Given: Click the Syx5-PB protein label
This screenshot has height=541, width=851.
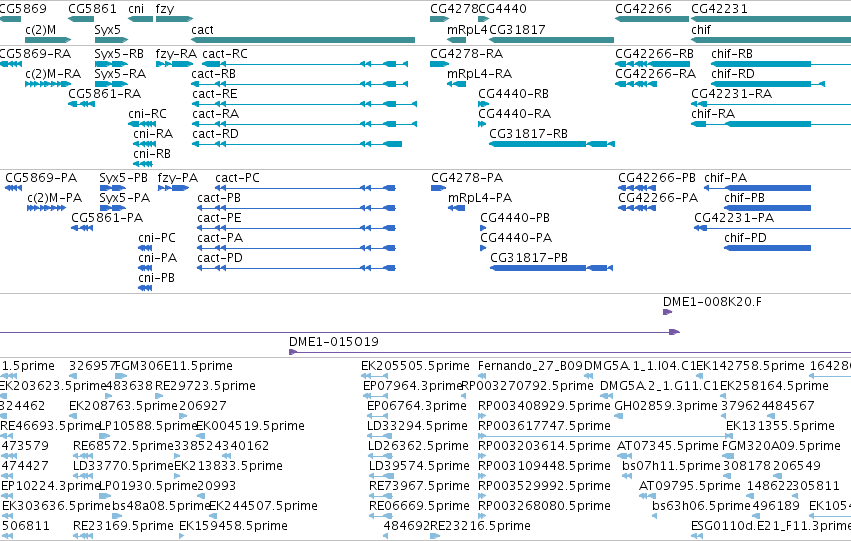Looking at the screenshot, I should 123,178.
